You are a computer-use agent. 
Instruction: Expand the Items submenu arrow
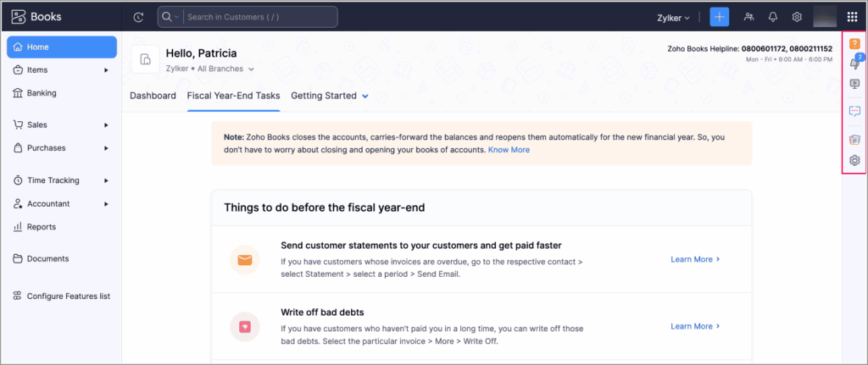click(x=106, y=70)
